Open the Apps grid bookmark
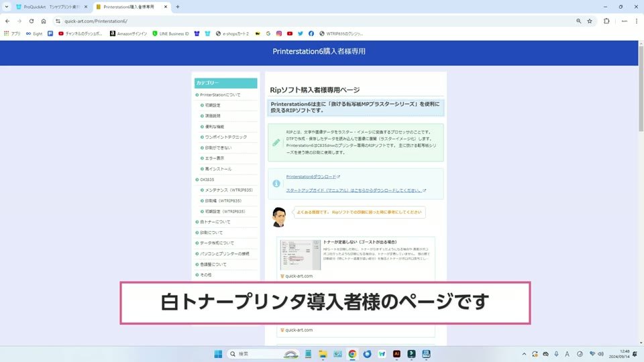The height and width of the screenshot is (362, 644). click(12, 34)
